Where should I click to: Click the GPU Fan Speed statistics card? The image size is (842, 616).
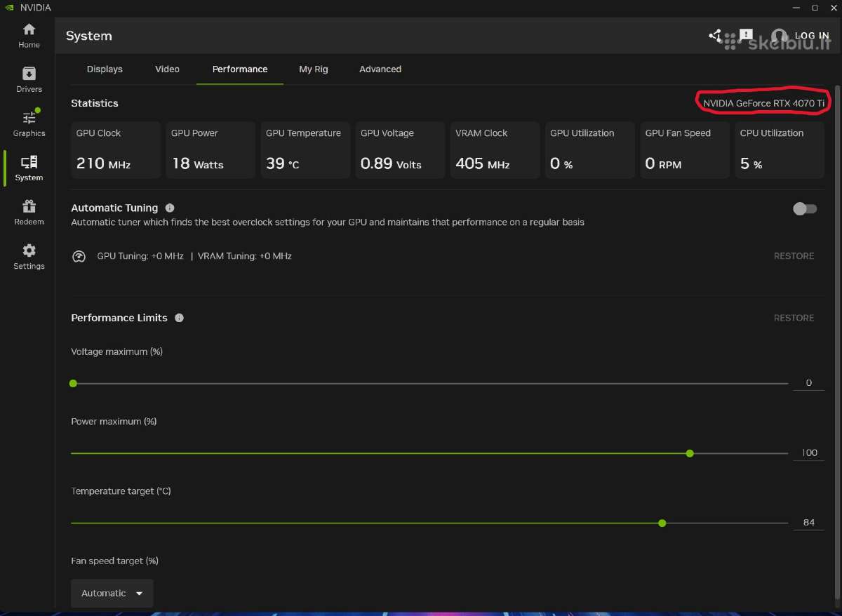click(685, 149)
